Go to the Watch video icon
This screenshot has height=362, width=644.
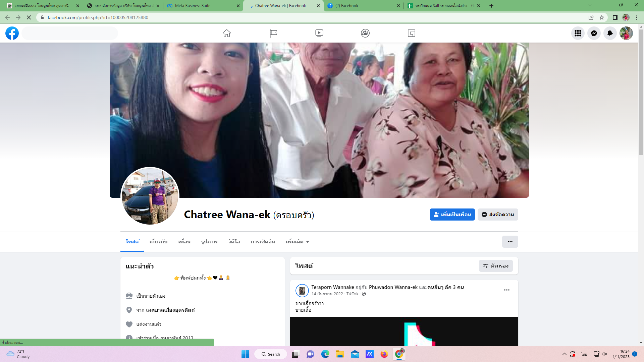coord(319,33)
